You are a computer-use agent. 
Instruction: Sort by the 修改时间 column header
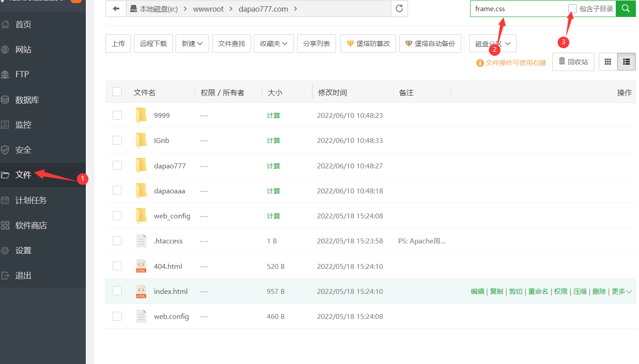[332, 92]
